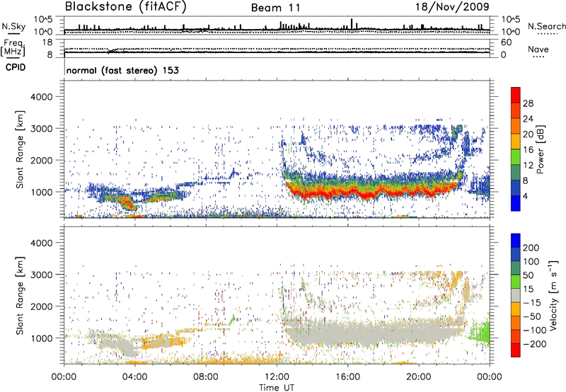The width and height of the screenshot is (566, 392).
Task: Click the '08:00' time axis tick label
Action: pos(206,377)
